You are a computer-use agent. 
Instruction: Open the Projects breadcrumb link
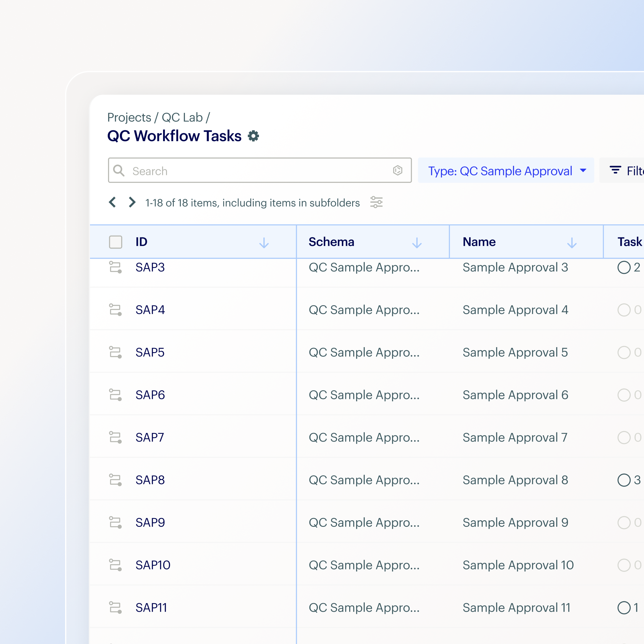coord(129,117)
